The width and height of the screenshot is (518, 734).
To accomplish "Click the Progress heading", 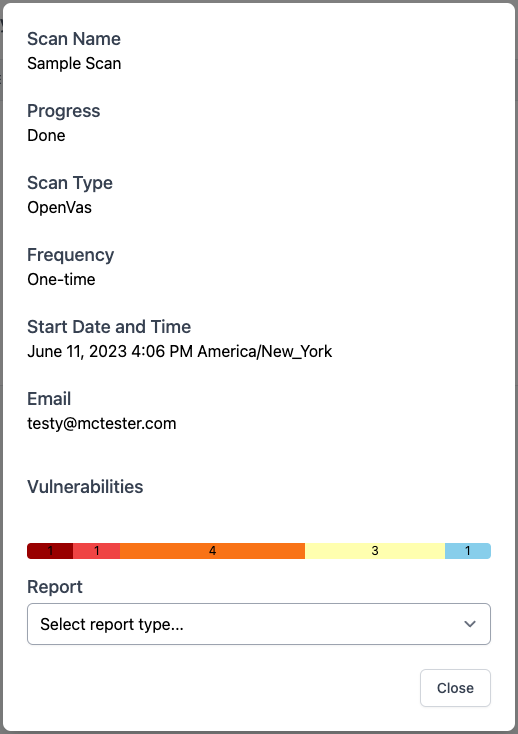I will [64, 111].
